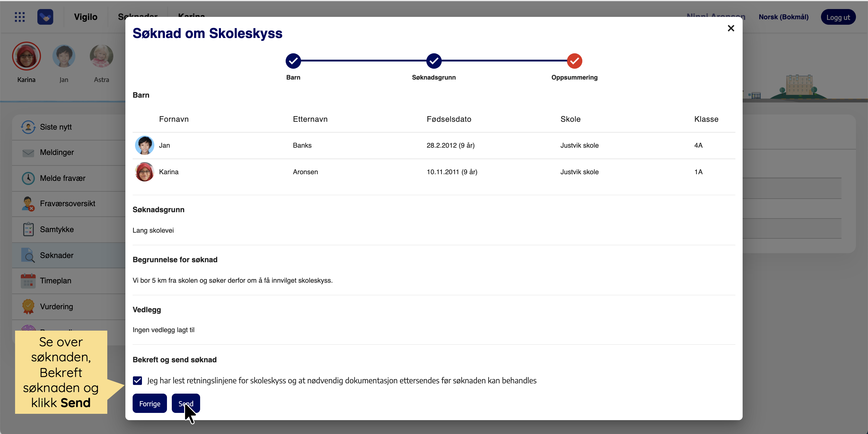Open Siste nytt from the sidebar
The width and height of the screenshot is (868, 434).
click(55, 127)
